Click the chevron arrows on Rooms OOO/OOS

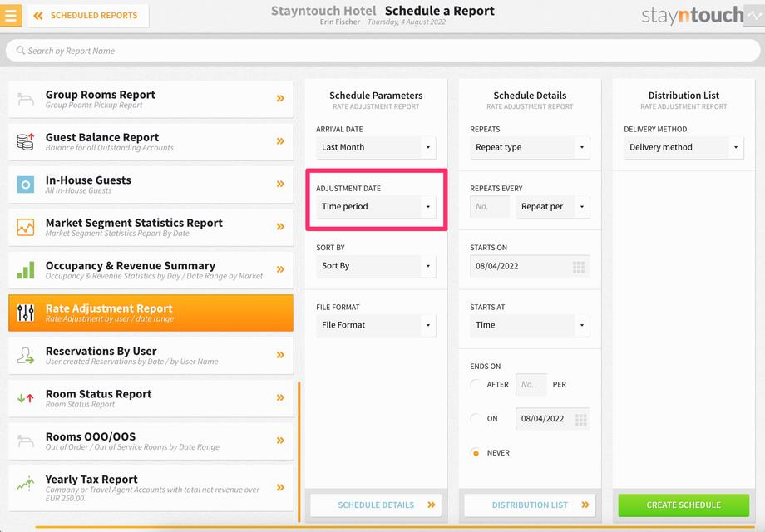point(280,441)
